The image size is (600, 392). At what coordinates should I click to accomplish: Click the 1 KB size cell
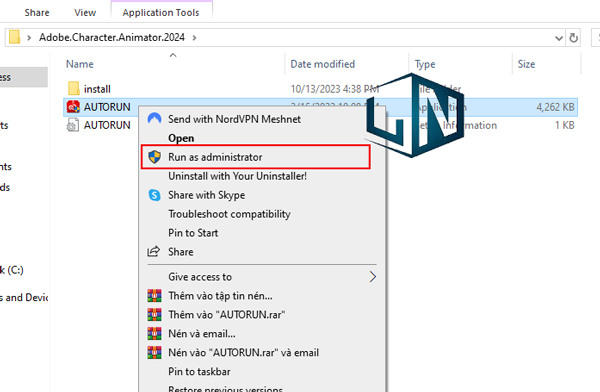point(565,125)
